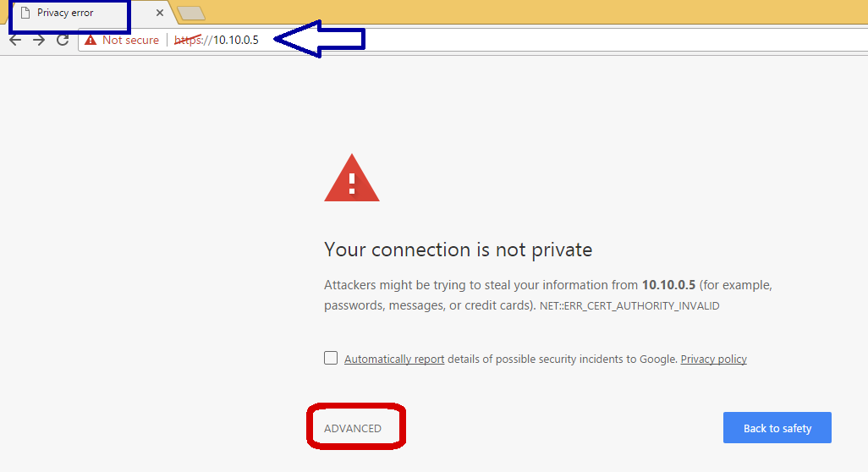The height and width of the screenshot is (472, 868).
Task: Click the bold 10.10.0.5 in warning message
Action: (668, 285)
